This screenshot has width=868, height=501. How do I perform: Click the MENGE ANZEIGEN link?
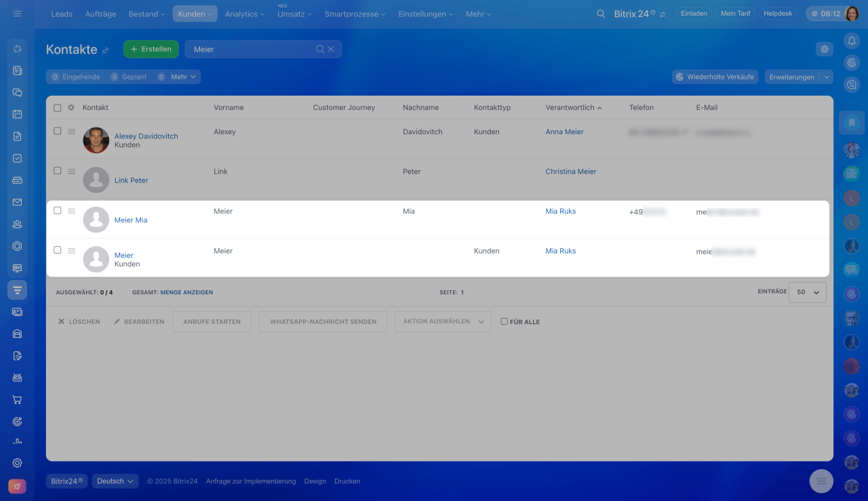coord(186,292)
